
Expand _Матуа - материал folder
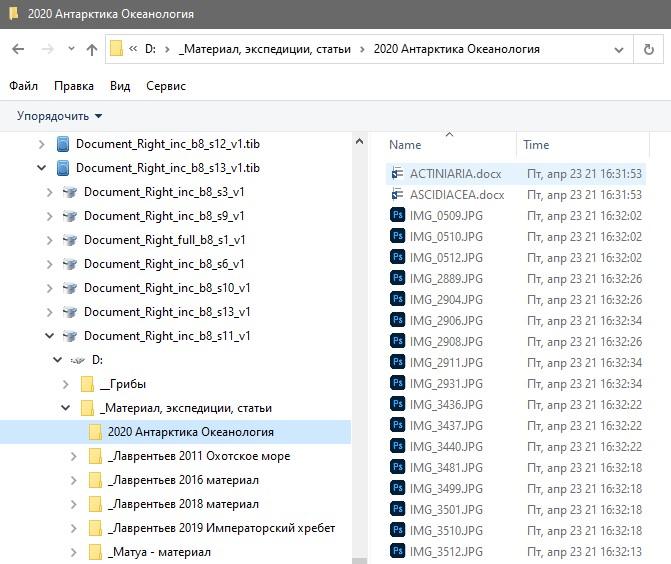pyautogui.click(x=74, y=552)
